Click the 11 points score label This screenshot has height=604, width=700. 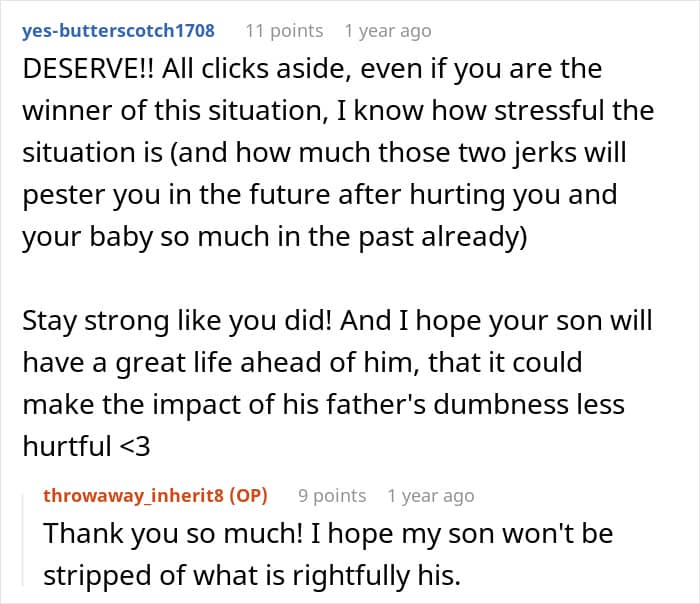tap(284, 31)
